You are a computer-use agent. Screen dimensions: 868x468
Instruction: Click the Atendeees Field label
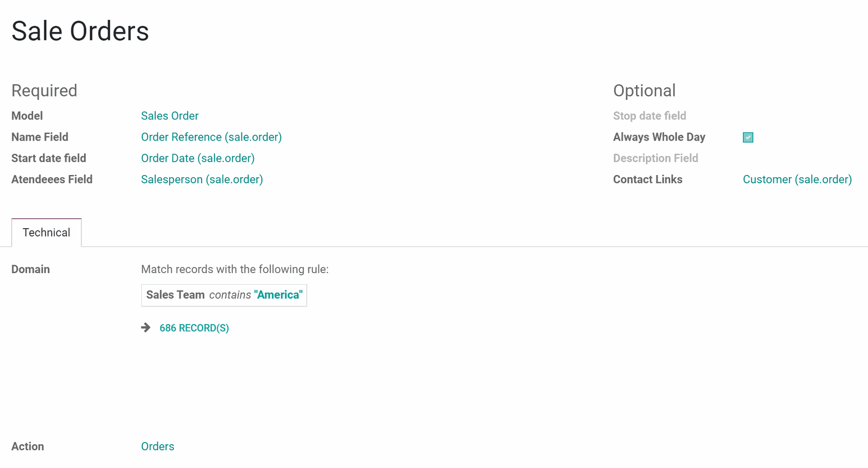tap(52, 179)
